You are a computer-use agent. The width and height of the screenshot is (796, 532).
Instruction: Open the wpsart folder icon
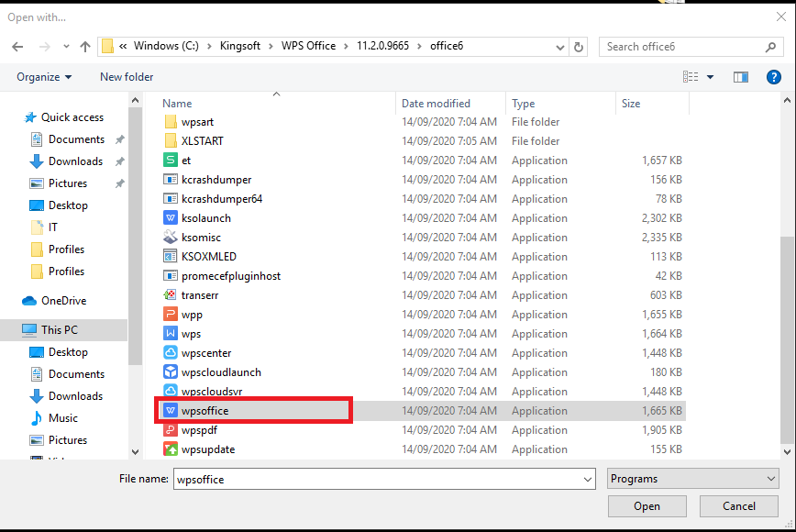coord(171,122)
